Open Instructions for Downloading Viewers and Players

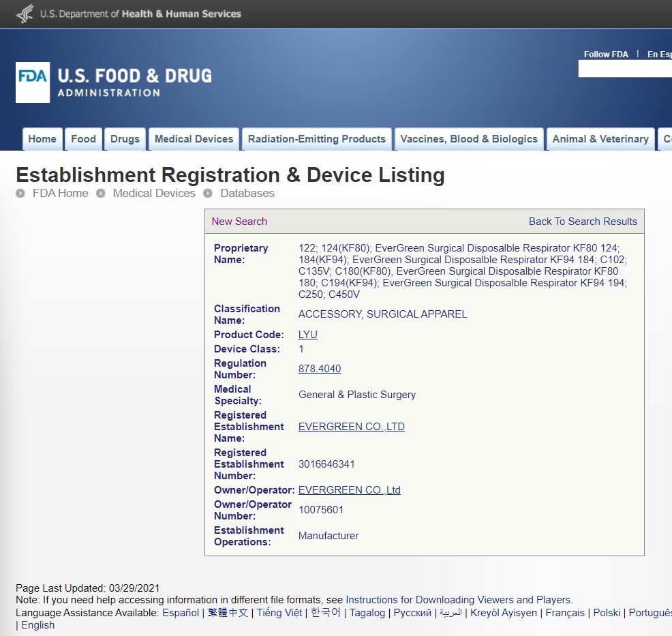pos(459,600)
